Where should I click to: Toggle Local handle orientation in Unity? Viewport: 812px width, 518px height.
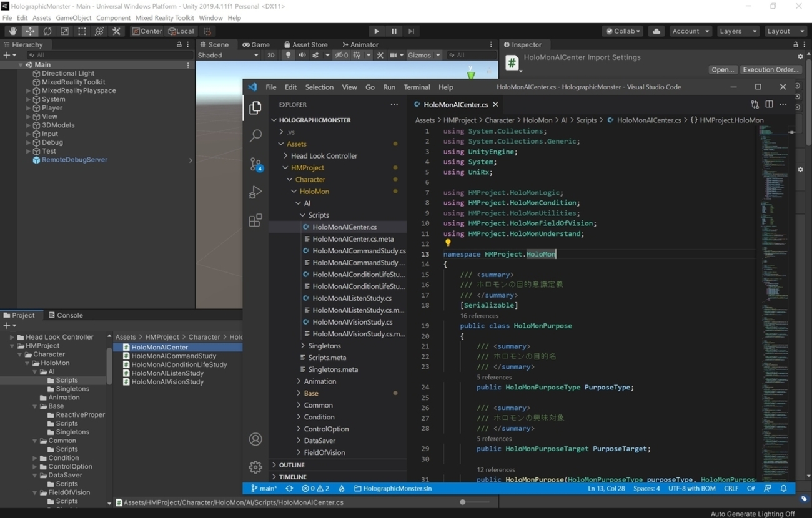point(181,31)
